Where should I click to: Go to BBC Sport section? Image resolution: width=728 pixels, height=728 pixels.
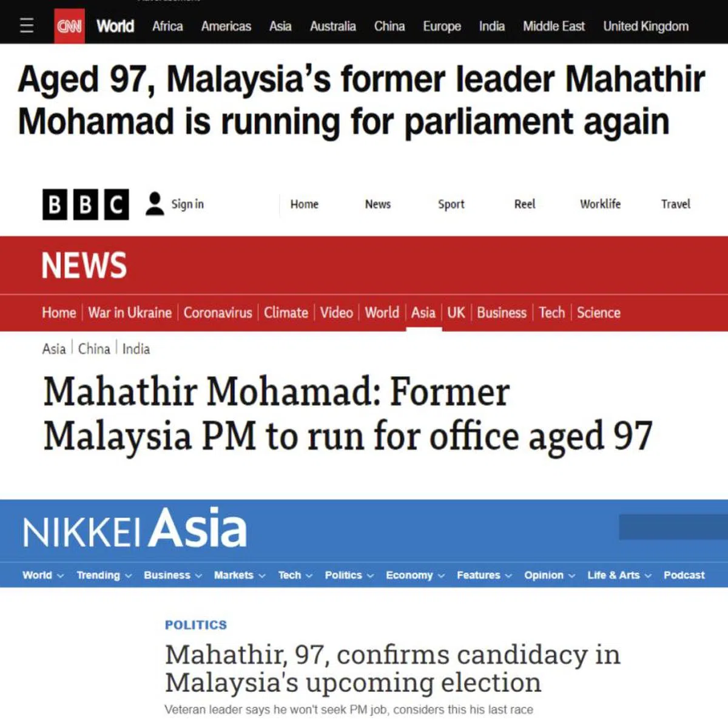click(x=451, y=204)
